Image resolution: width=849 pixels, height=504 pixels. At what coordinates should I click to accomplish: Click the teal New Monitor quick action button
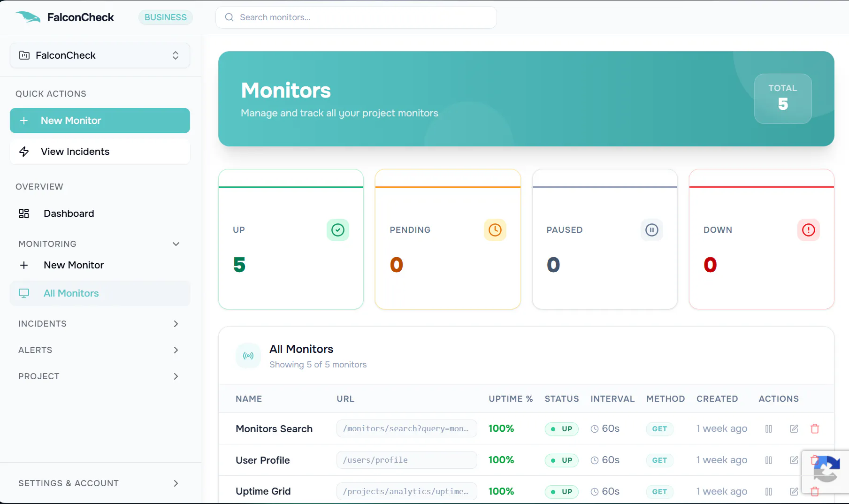(x=100, y=121)
